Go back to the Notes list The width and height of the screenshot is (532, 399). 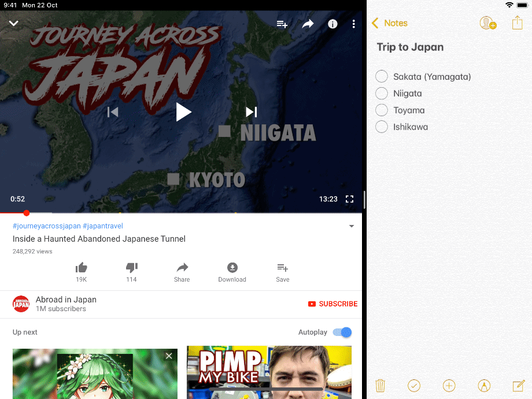click(389, 23)
